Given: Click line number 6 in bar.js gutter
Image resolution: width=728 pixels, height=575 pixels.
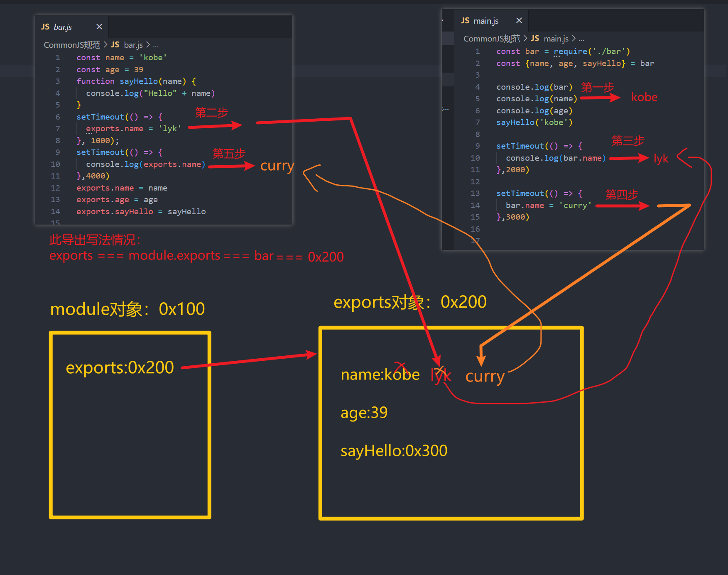Looking at the screenshot, I should click(x=58, y=117).
